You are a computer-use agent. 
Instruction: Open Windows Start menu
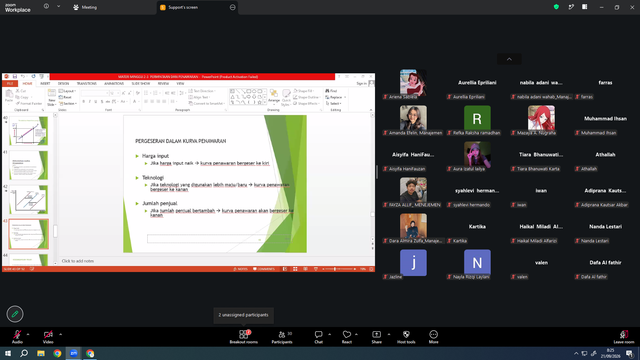(x=8, y=353)
